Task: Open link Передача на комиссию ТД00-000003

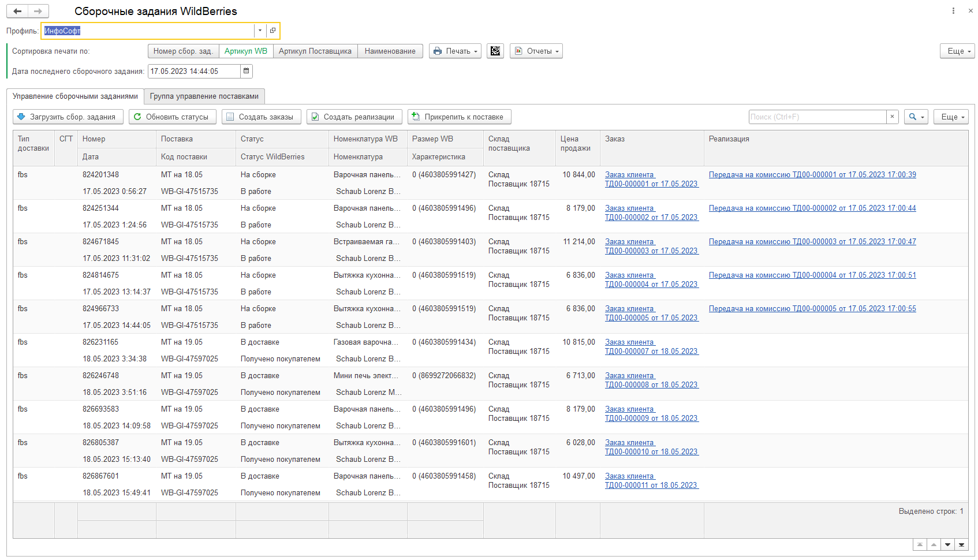Action: 812,242
